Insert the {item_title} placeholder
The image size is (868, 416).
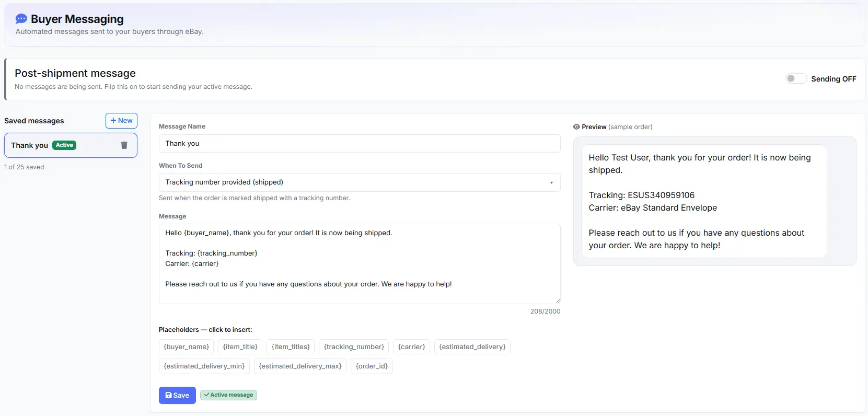point(240,347)
